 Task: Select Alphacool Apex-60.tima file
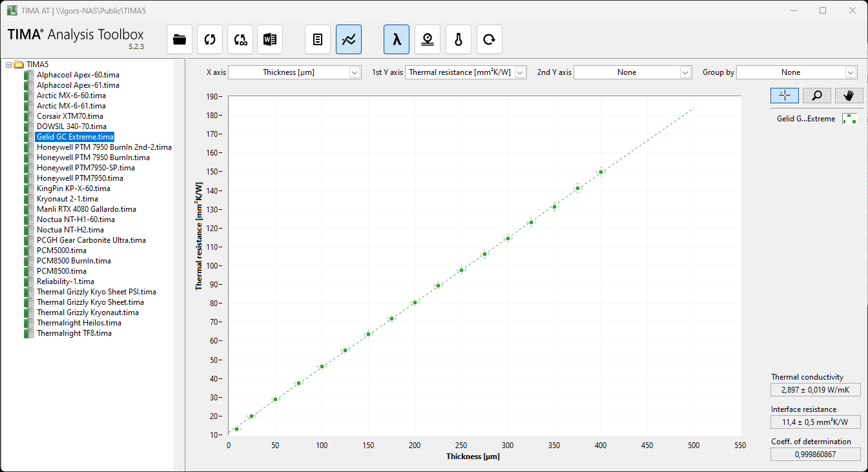click(x=78, y=75)
